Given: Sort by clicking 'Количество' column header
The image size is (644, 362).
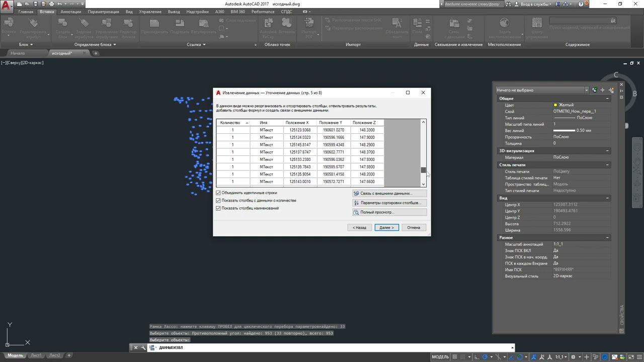Looking at the screenshot, I should [232, 123].
